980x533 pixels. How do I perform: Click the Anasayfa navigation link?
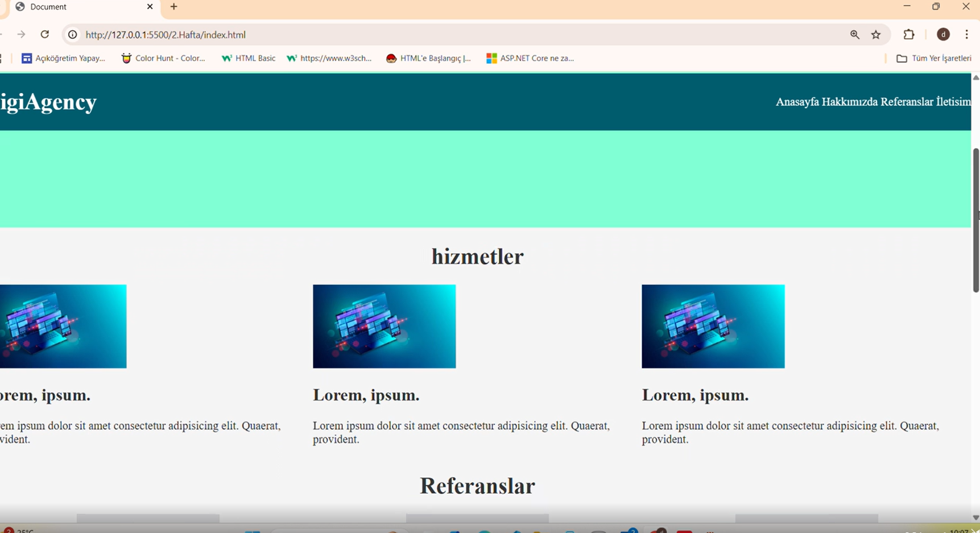[x=797, y=102]
